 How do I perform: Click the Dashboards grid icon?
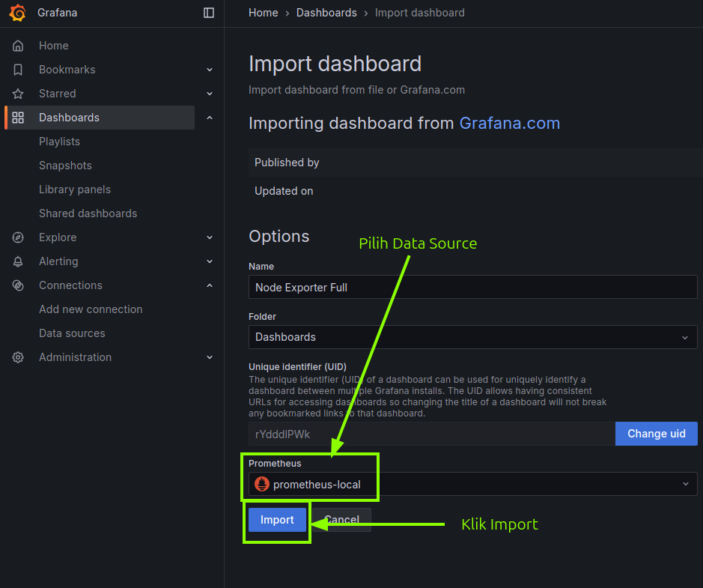coord(18,118)
